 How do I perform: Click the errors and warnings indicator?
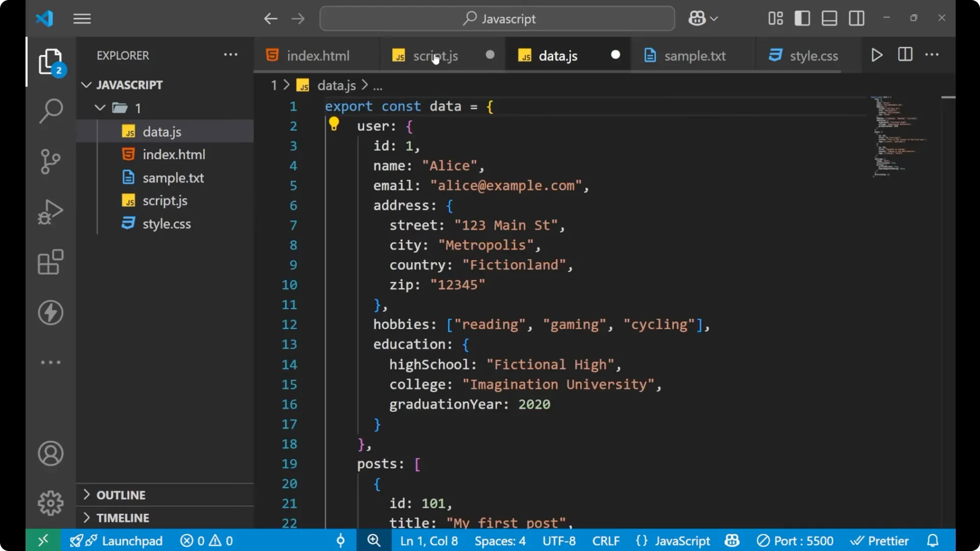tap(206, 541)
